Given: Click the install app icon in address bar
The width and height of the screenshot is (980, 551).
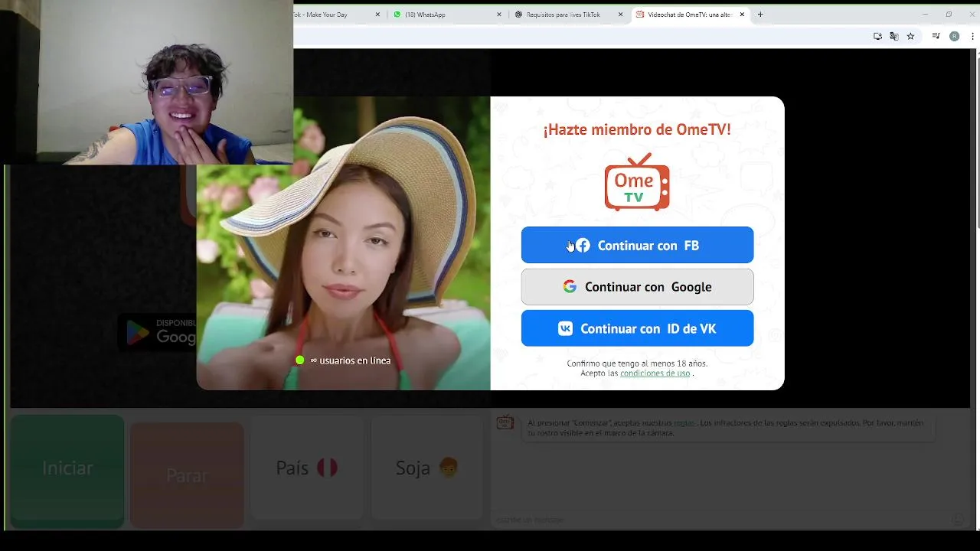Looking at the screenshot, I should [877, 36].
